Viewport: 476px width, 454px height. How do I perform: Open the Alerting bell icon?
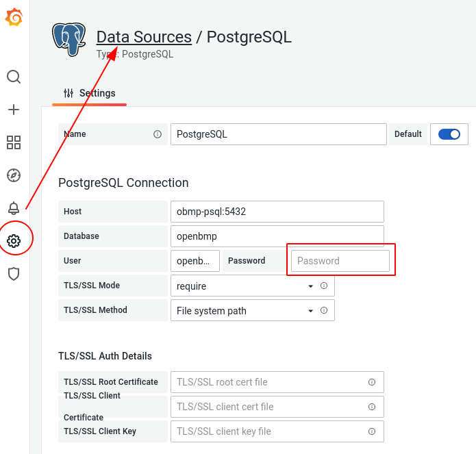14,208
